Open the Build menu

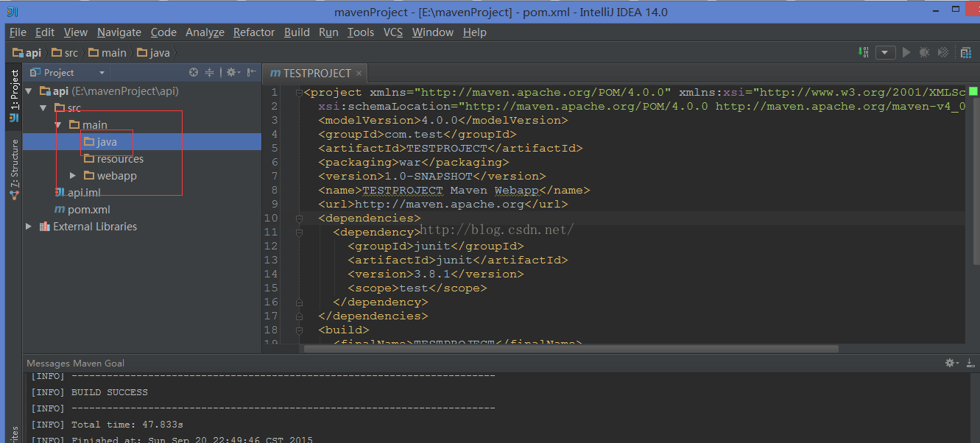pyautogui.click(x=297, y=32)
